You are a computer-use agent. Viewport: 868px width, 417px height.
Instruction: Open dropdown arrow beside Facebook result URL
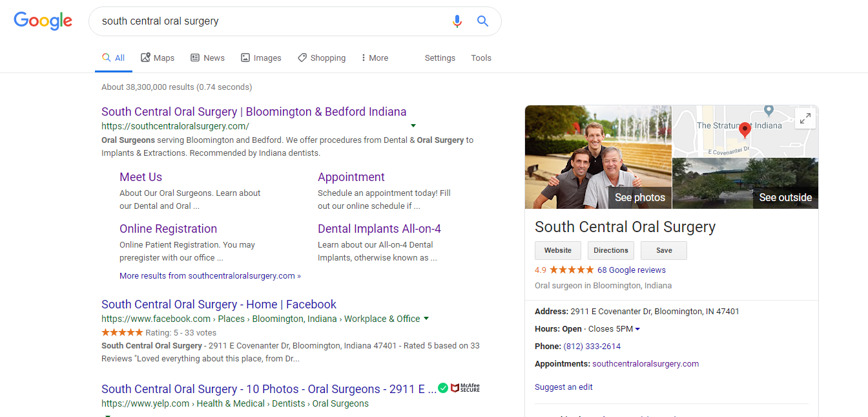[x=426, y=319]
